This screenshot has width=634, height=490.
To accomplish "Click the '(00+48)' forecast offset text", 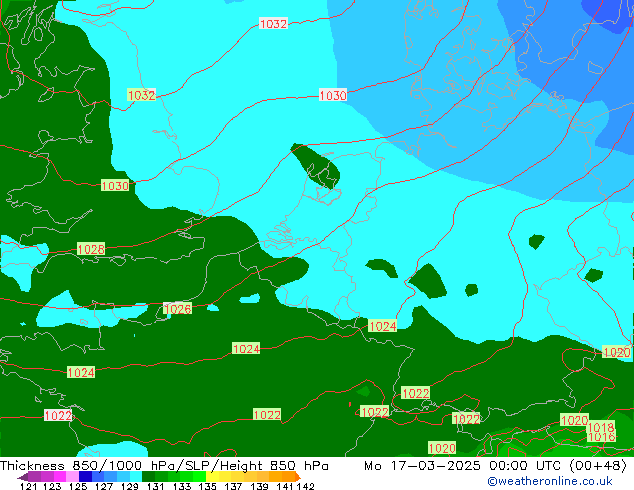I will coord(598,466).
